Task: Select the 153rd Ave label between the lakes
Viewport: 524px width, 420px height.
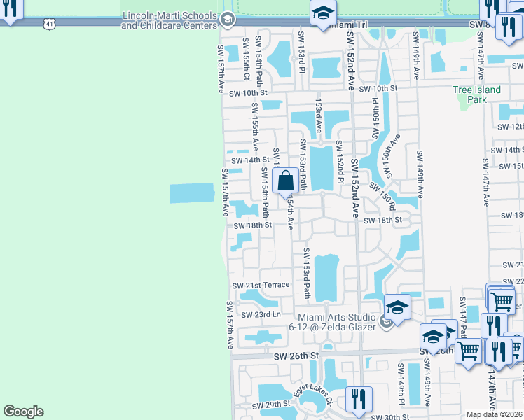Action: [319, 115]
